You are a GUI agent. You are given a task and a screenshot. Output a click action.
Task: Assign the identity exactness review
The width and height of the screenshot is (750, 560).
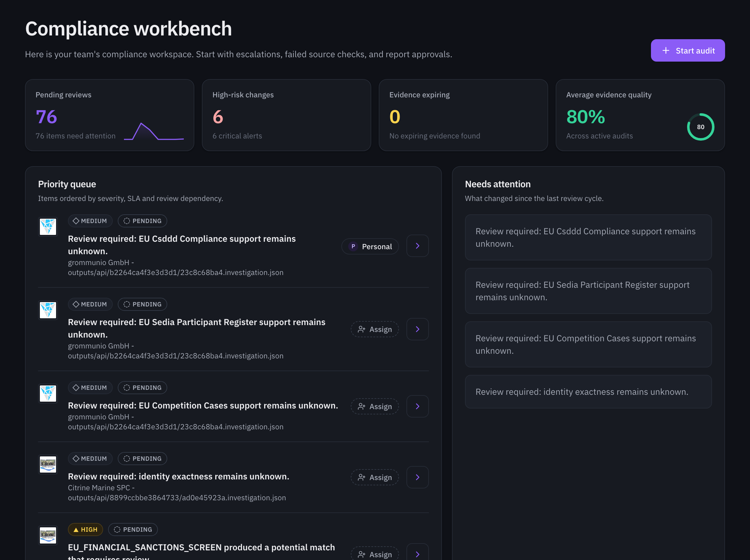point(375,477)
